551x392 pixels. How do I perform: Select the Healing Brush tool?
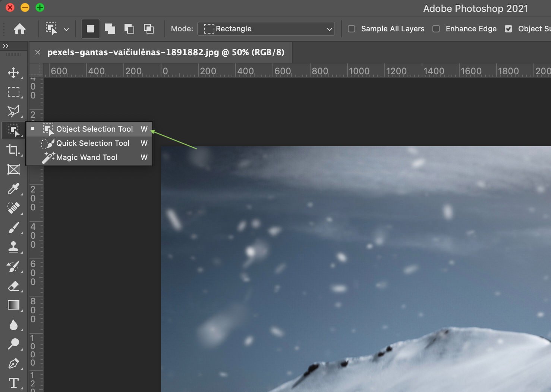(x=14, y=208)
